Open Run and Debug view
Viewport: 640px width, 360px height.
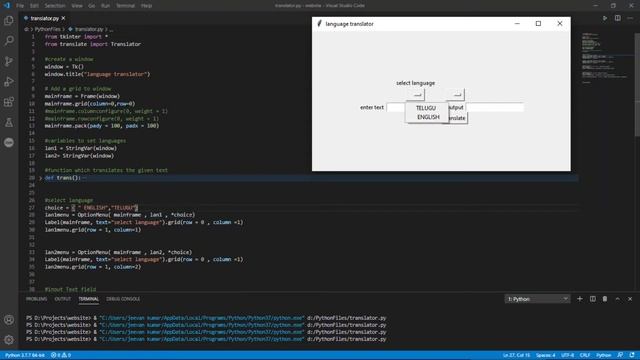pos(9,81)
